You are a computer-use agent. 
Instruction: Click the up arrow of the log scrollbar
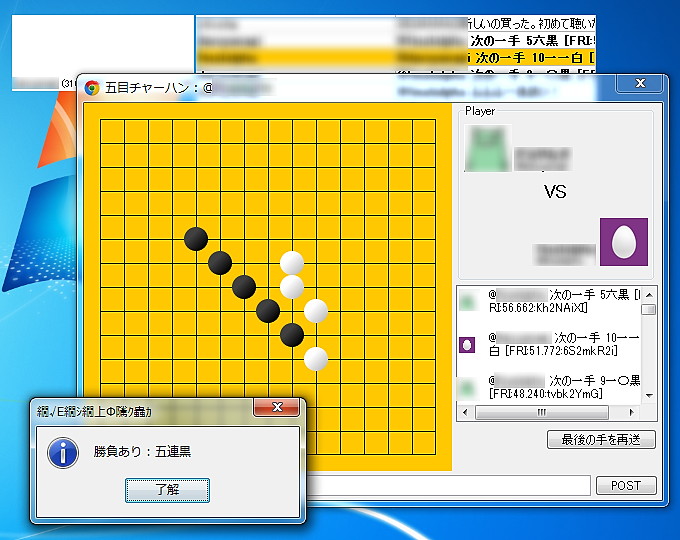click(649, 295)
